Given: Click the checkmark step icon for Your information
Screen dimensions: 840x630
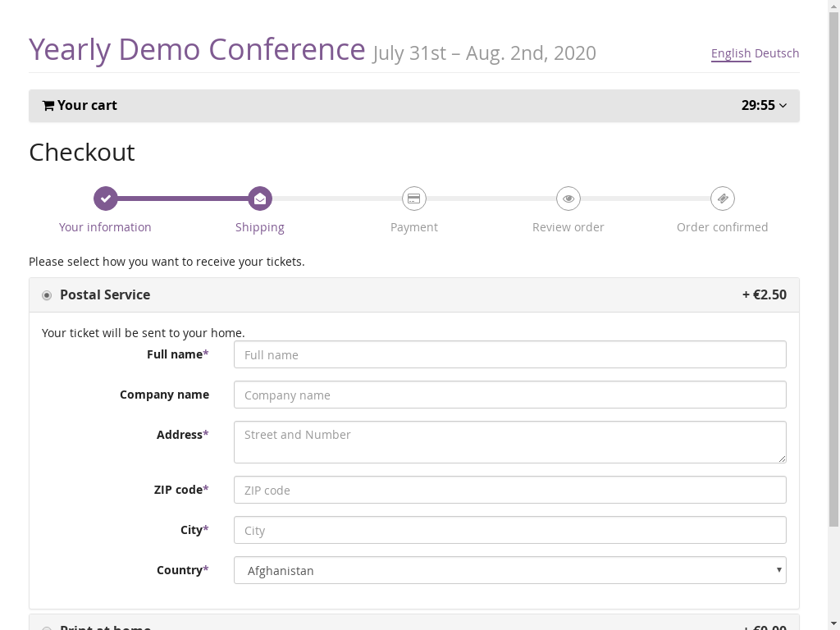Looking at the screenshot, I should pos(105,199).
